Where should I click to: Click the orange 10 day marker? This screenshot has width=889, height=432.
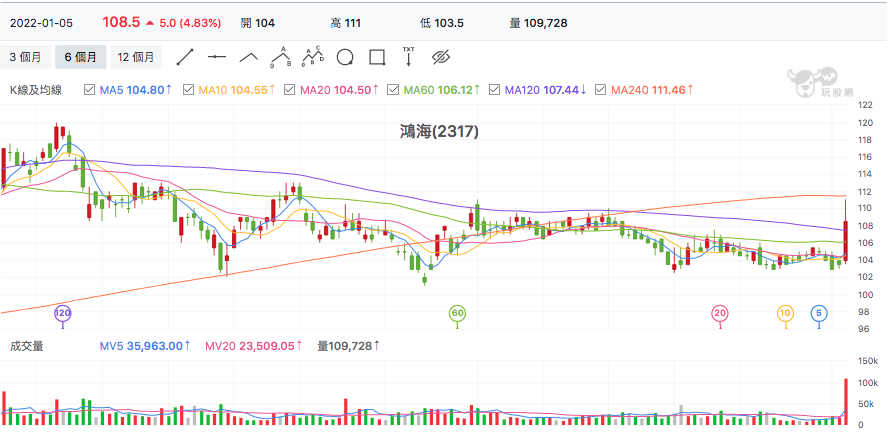[x=785, y=313]
